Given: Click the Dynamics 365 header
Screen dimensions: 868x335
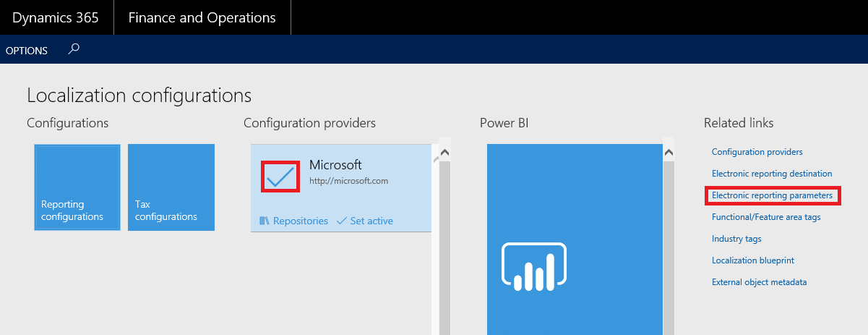Looking at the screenshot, I should (x=56, y=17).
